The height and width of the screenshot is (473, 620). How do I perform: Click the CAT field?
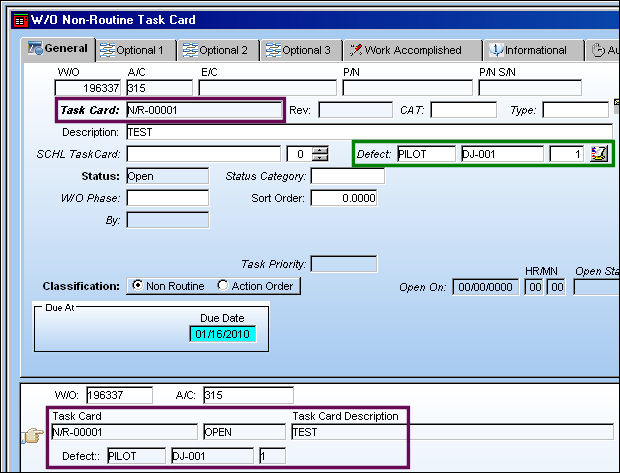click(463, 110)
